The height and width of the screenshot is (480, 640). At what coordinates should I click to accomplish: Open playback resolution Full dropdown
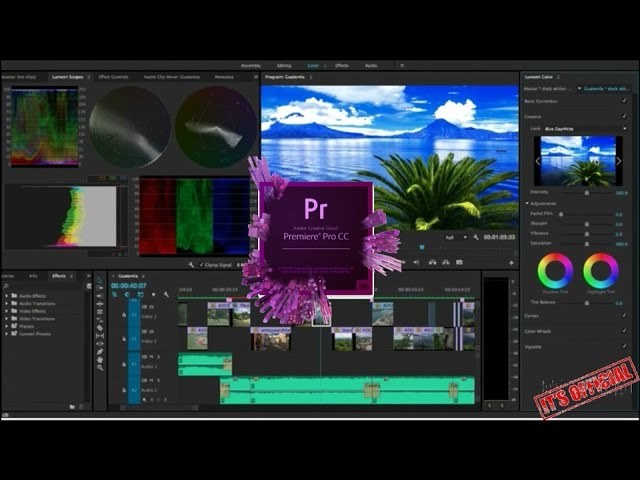click(456, 238)
